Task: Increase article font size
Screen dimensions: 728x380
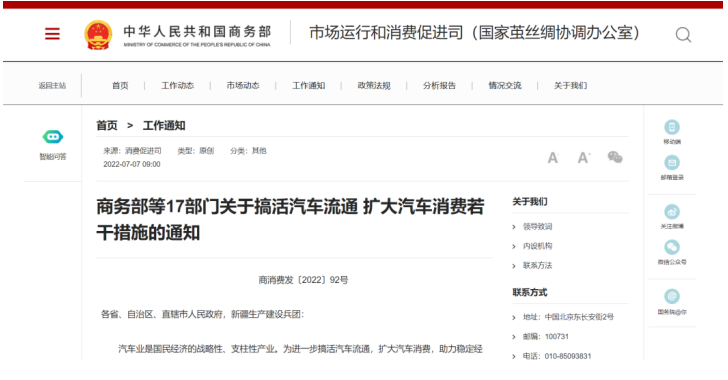Action: 583,158
